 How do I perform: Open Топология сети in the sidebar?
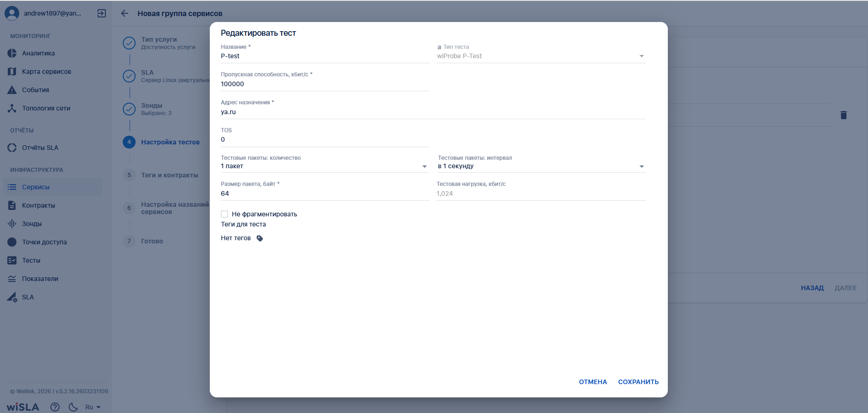coord(46,108)
